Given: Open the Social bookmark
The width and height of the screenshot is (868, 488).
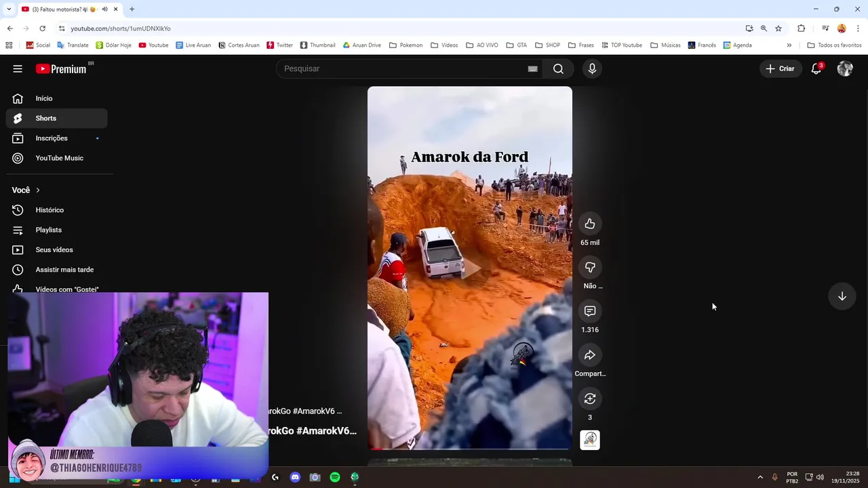Looking at the screenshot, I should (x=38, y=45).
